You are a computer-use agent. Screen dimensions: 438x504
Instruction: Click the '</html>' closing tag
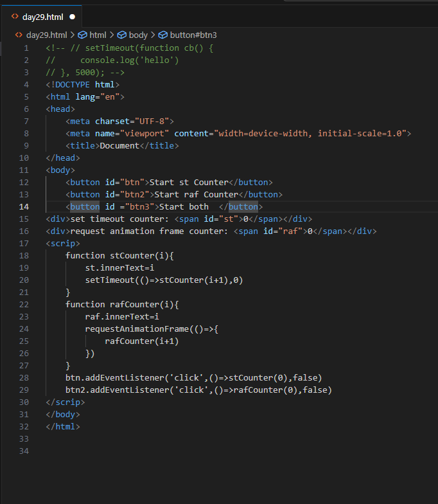click(x=63, y=427)
